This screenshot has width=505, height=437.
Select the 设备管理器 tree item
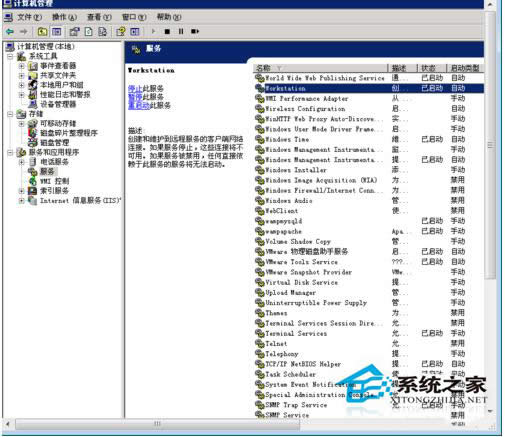58,104
